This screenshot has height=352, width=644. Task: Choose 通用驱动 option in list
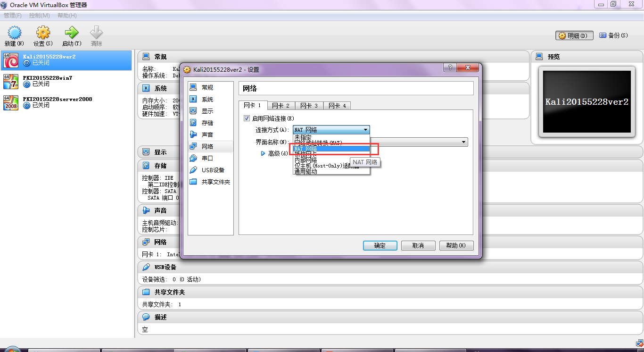331,171
